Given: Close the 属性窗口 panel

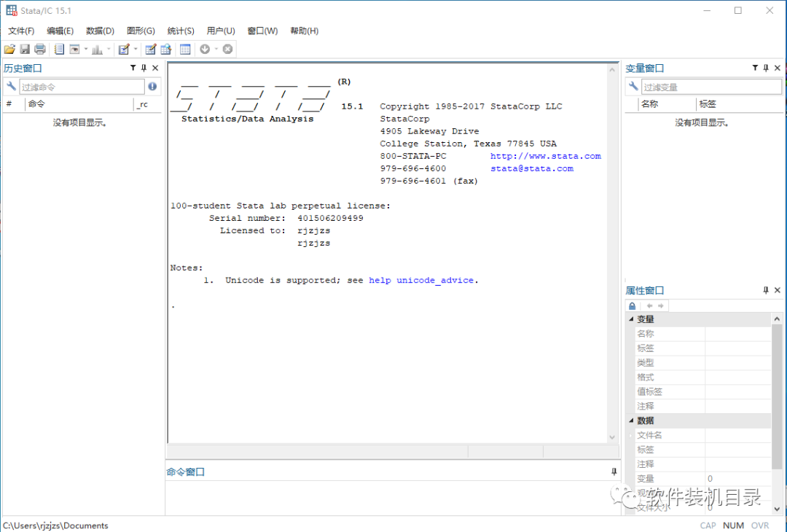Looking at the screenshot, I should tap(778, 290).
